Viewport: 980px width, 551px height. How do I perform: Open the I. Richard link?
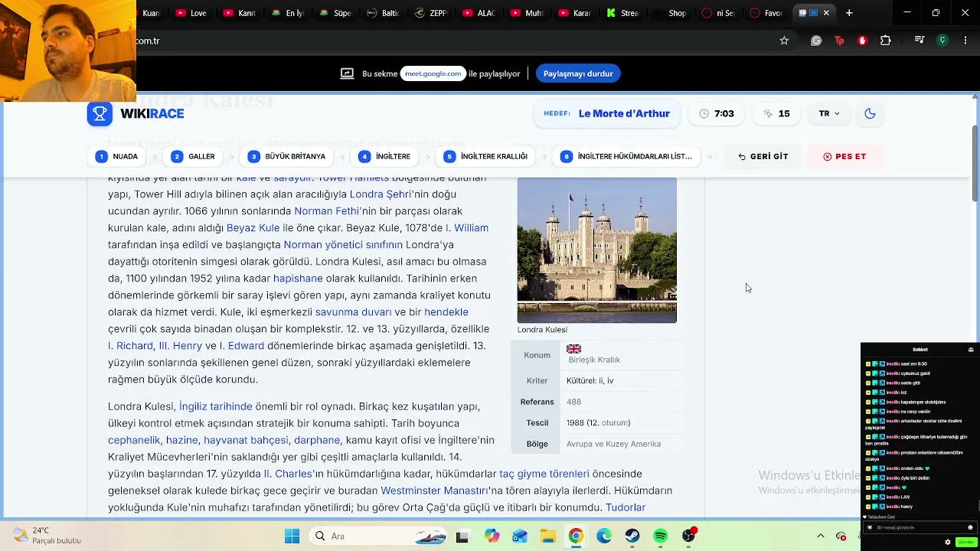[x=130, y=346]
